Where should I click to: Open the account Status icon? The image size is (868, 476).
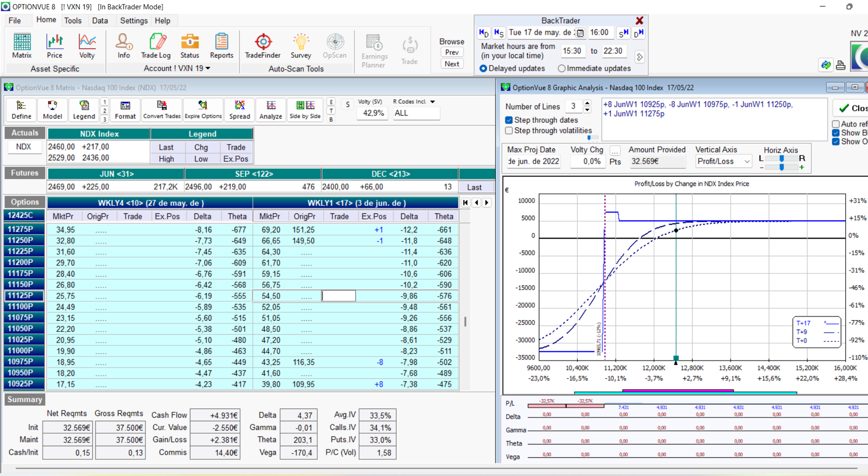(x=189, y=46)
